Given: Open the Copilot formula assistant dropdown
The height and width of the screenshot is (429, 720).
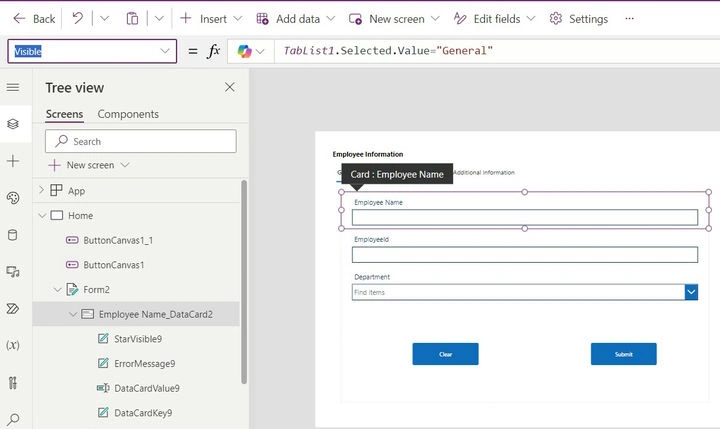Looking at the screenshot, I should pos(251,51).
